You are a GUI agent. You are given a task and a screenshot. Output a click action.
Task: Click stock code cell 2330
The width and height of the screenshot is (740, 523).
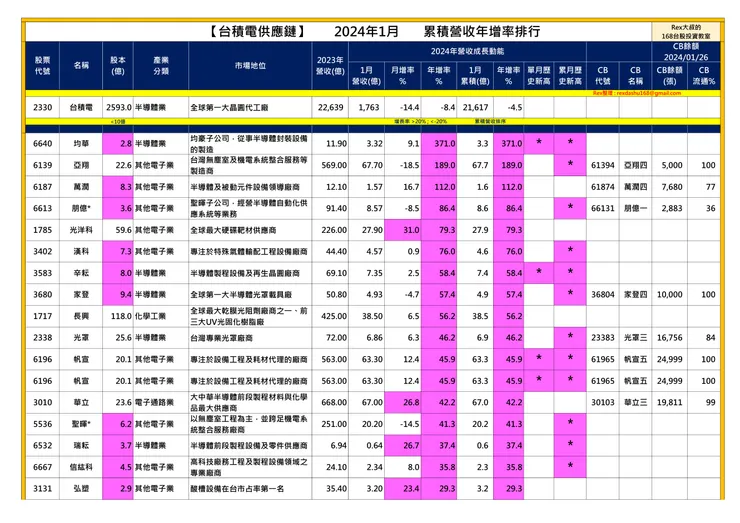click(x=42, y=108)
